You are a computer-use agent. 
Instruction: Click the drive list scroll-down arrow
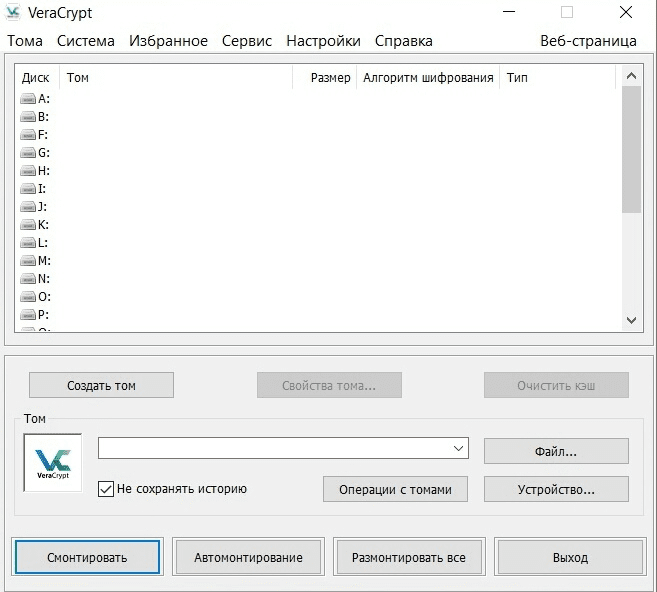click(x=631, y=320)
